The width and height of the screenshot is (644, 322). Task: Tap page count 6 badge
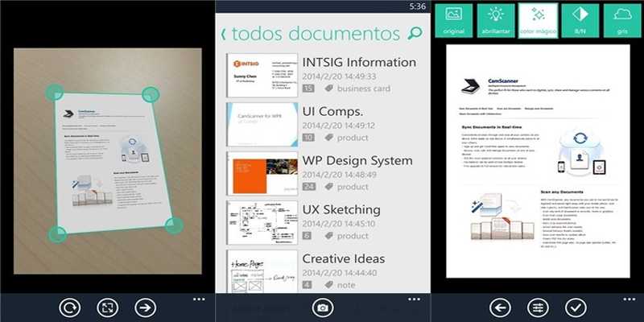pyautogui.click(x=307, y=236)
